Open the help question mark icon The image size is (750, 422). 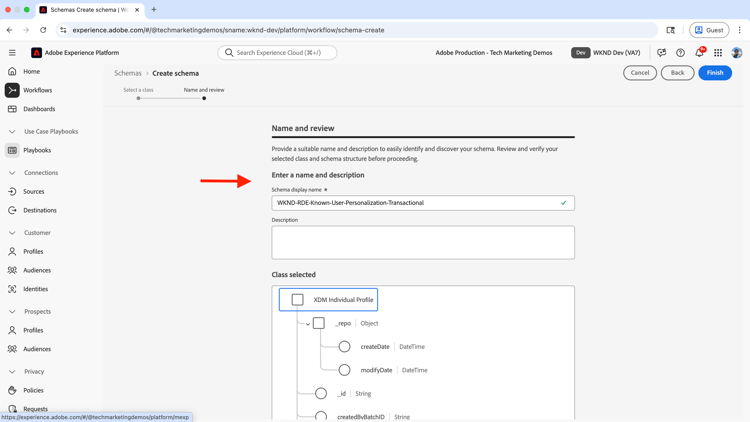click(680, 53)
